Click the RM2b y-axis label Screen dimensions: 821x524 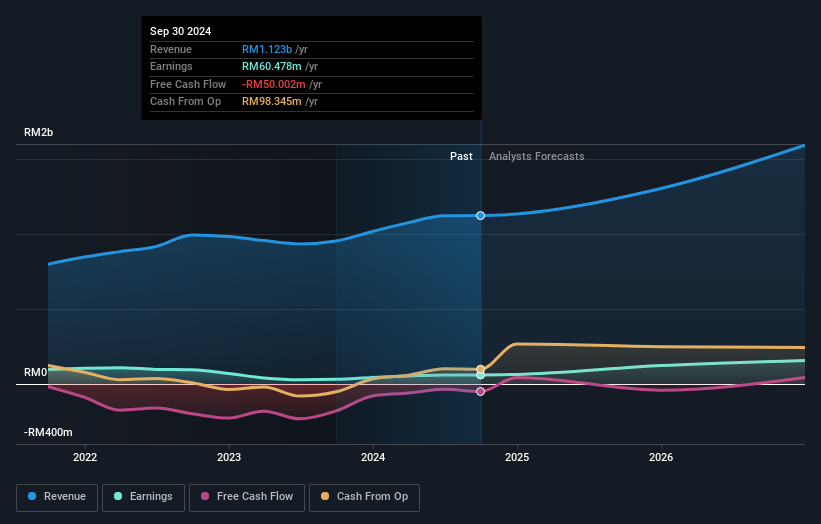point(38,132)
